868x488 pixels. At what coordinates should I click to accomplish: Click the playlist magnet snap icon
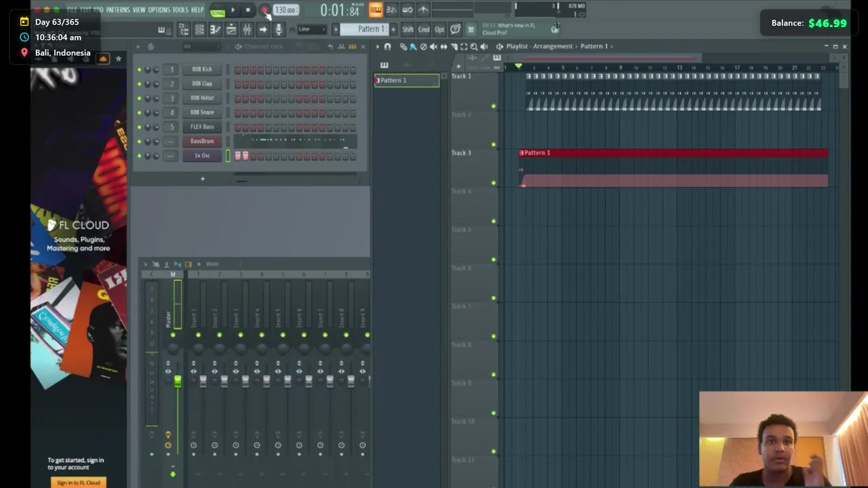pyautogui.click(x=387, y=46)
